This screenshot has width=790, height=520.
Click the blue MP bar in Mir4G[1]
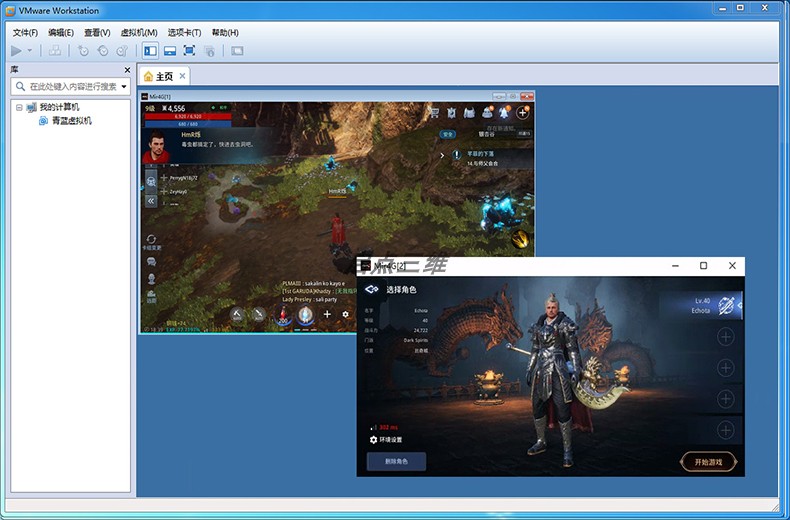[187, 124]
